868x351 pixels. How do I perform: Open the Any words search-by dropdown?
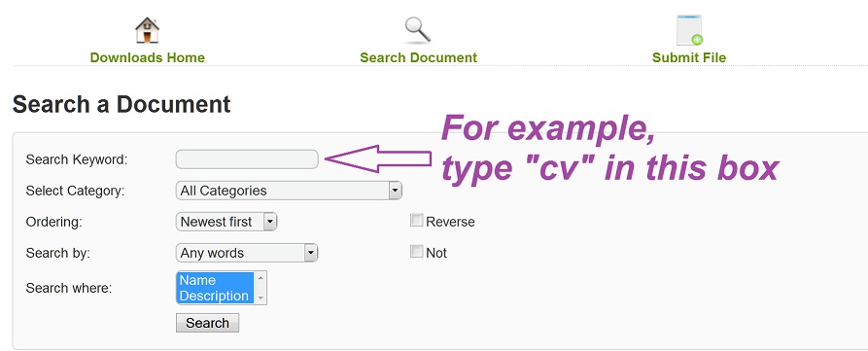tap(247, 253)
